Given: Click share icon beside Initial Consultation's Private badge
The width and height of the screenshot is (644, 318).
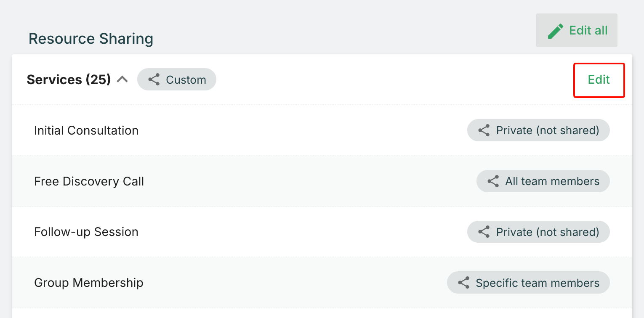Looking at the screenshot, I should (484, 130).
